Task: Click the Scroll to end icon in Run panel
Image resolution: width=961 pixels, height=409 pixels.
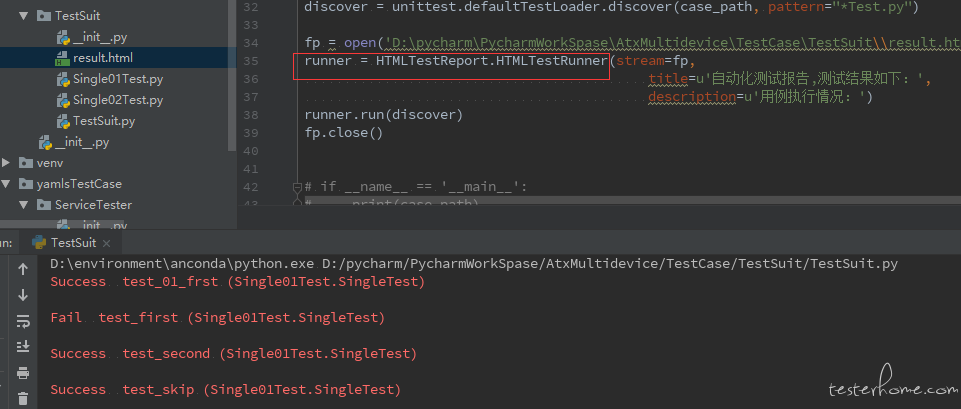Action: [x=23, y=346]
